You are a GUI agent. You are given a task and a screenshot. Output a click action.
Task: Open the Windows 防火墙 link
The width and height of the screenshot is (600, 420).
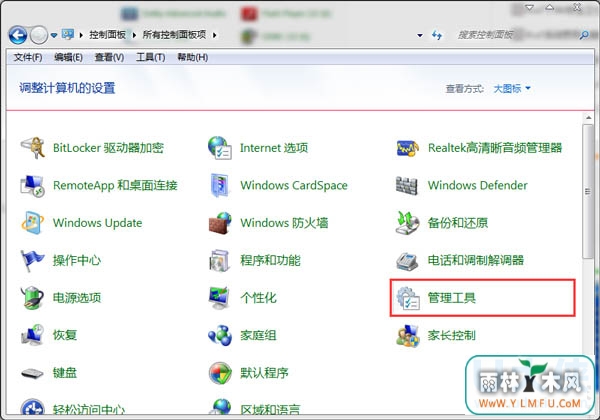click(284, 223)
